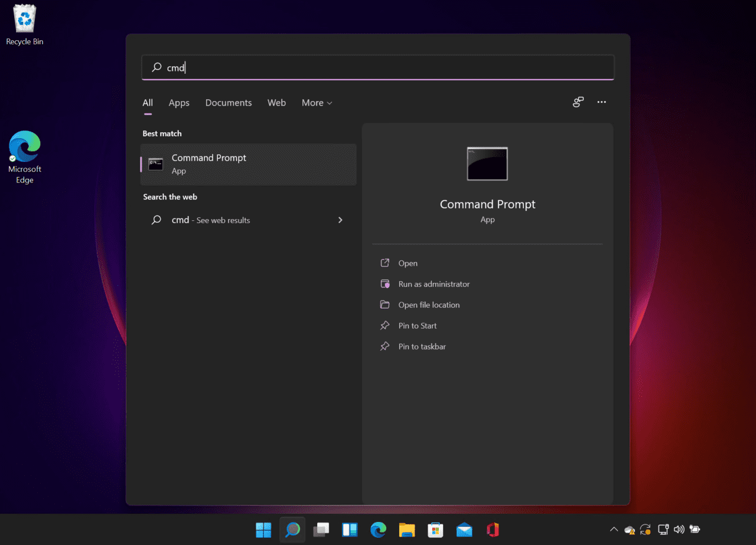Click large Command Prompt preview thumbnail

[x=487, y=164]
